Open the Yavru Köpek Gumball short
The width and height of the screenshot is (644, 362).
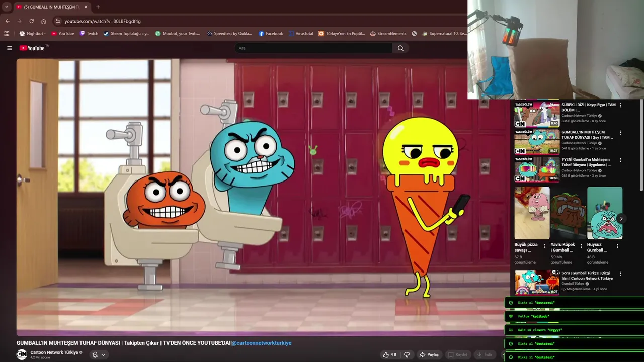pyautogui.click(x=568, y=213)
